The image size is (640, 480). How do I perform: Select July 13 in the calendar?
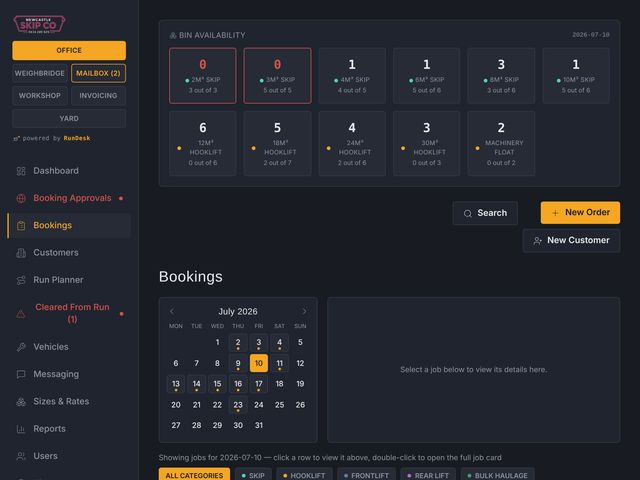tap(176, 384)
